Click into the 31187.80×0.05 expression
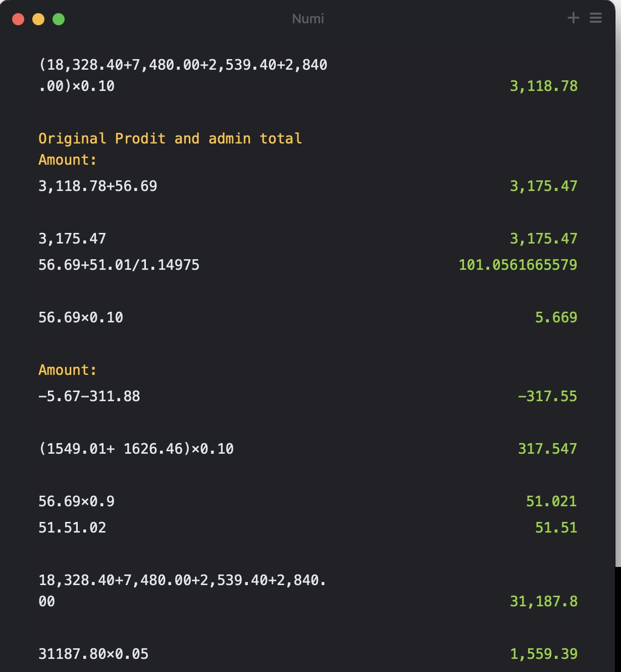Screen dimensions: 621x672 pos(94,654)
